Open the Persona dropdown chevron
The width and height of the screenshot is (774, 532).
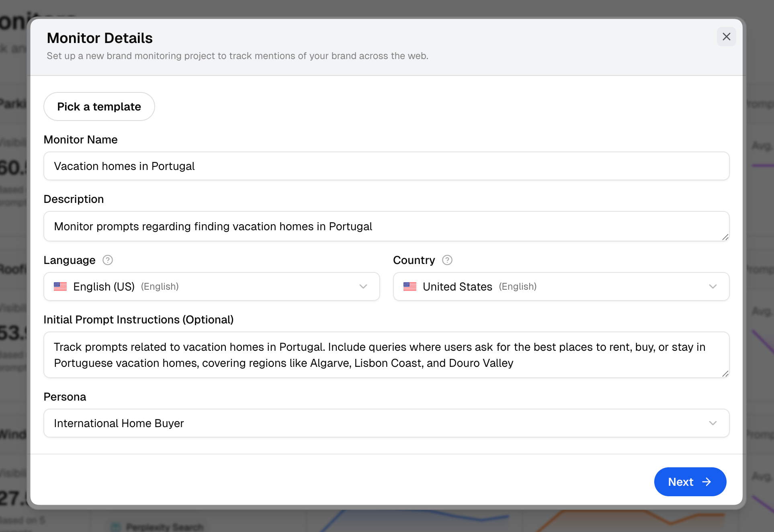[x=713, y=423]
